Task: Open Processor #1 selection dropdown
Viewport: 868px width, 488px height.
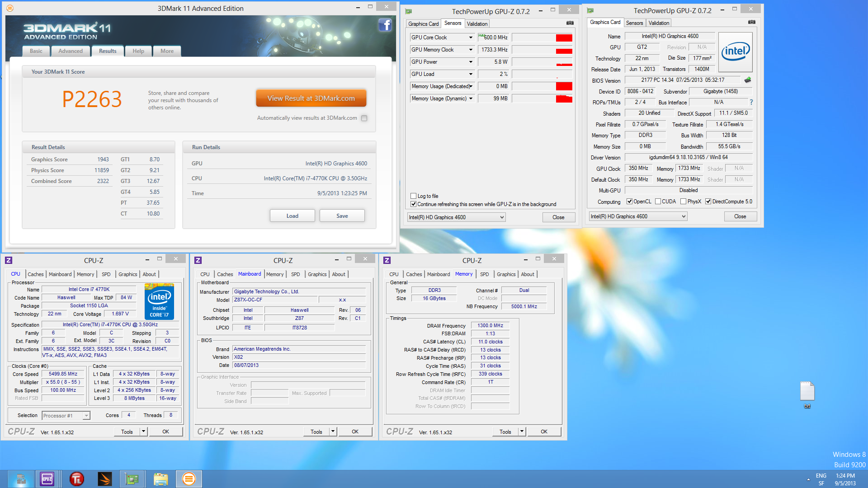Action: pyautogui.click(x=66, y=416)
